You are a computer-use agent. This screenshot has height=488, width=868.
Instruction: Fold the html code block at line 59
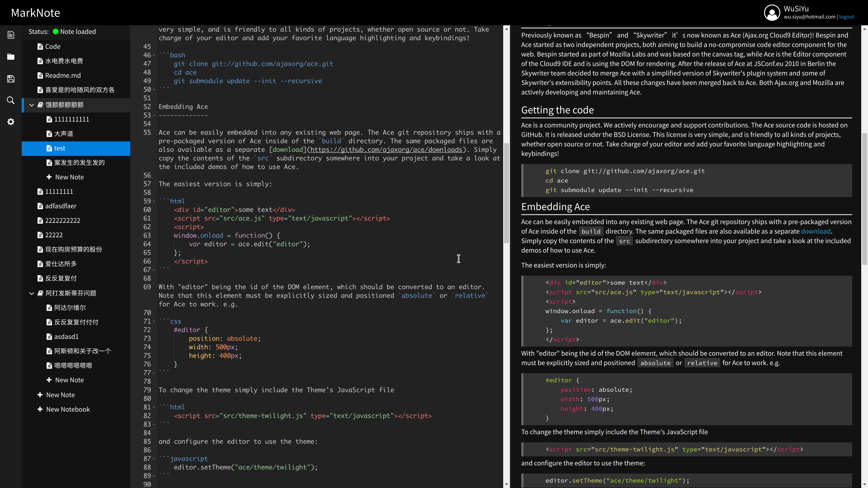(154, 201)
